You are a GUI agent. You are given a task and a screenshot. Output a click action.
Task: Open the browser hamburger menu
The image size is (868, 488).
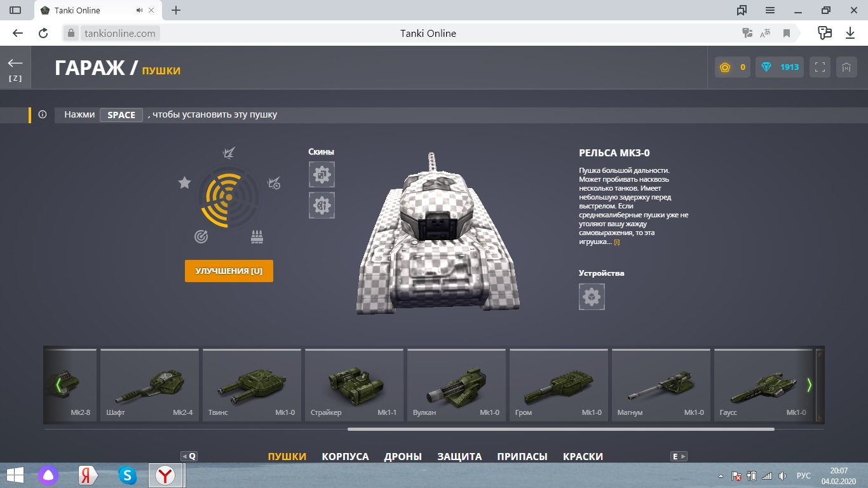(770, 10)
